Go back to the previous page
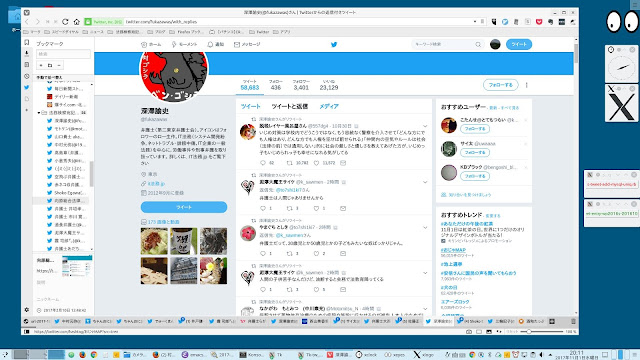The width and height of the screenshot is (640, 360). (27, 22)
